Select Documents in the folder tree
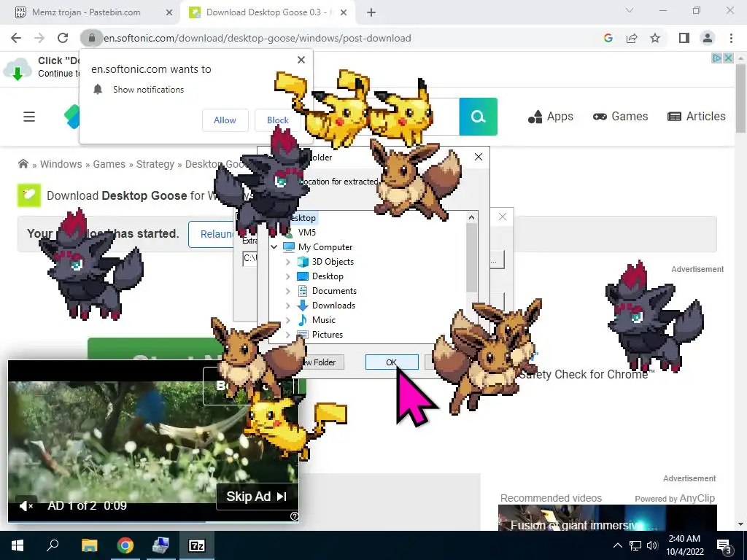Screen dimensions: 747x560 [334, 291]
